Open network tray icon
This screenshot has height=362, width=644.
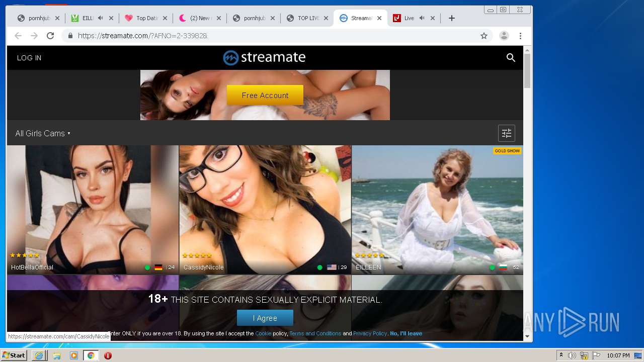[x=584, y=355]
